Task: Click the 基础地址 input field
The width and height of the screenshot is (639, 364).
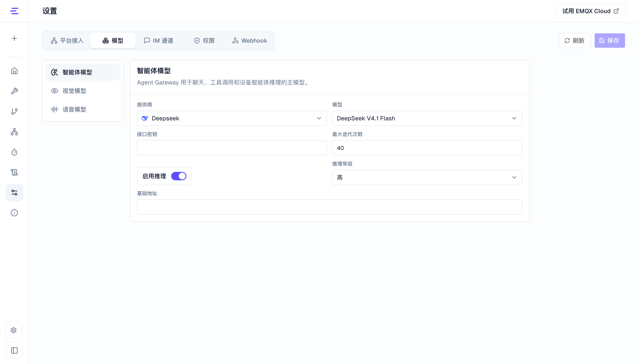Action: [x=329, y=207]
